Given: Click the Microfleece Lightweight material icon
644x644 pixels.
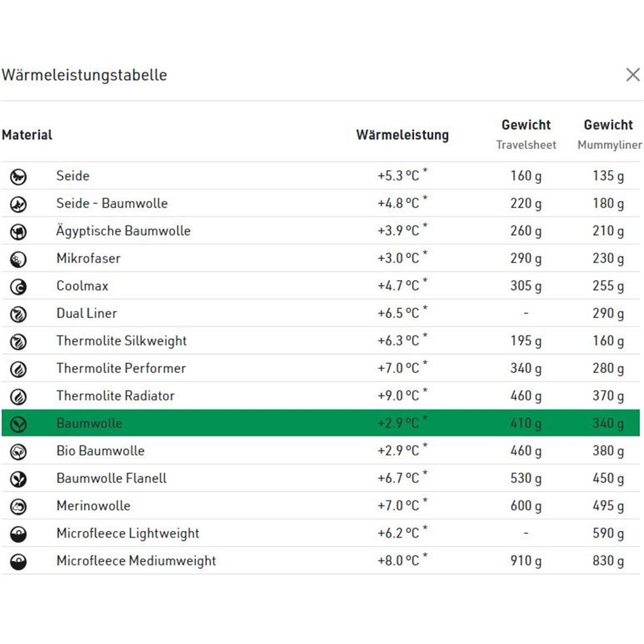Looking at the screenshot, I should pyautogui.click(x=19, y=534).
